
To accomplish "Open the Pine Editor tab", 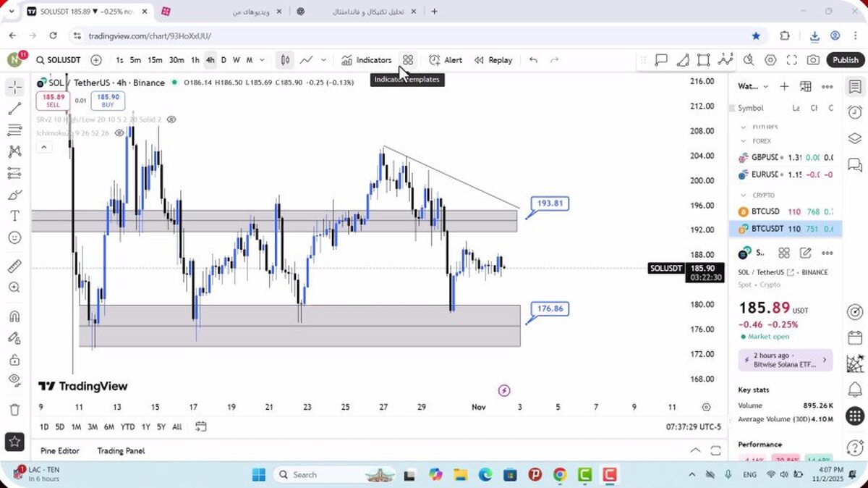I will [x=60, y=451].
